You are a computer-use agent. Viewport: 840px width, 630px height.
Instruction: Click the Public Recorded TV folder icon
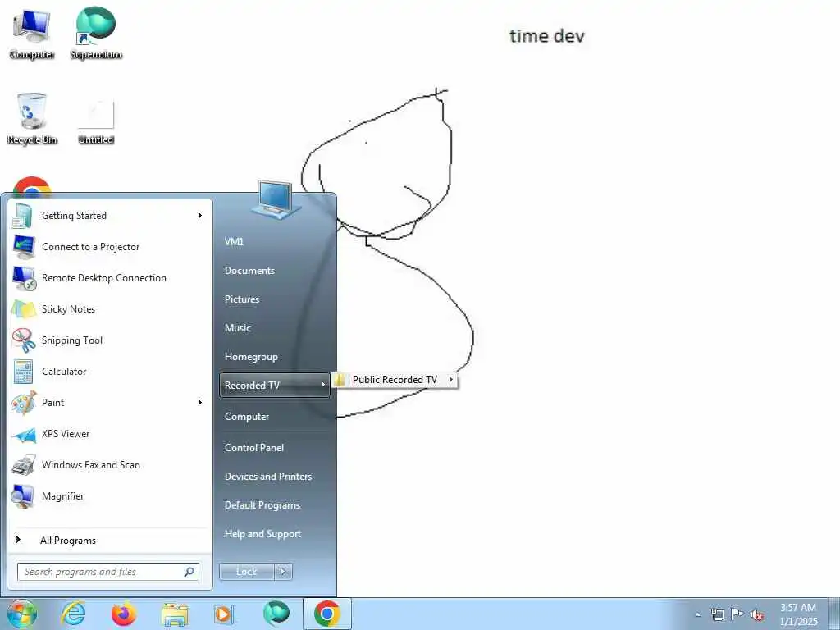[340, 380]
